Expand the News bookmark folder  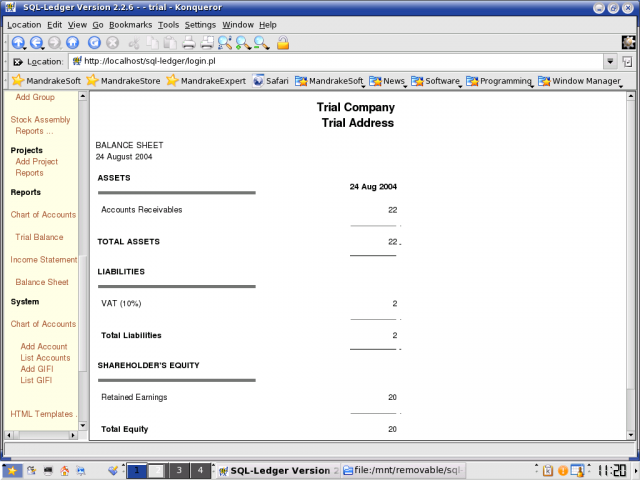[x=387, y=81]
